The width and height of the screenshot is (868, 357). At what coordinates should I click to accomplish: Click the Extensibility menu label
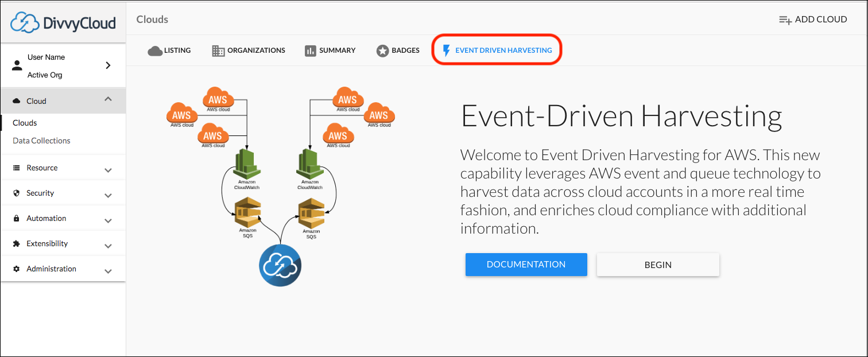(x=47, y=244)
